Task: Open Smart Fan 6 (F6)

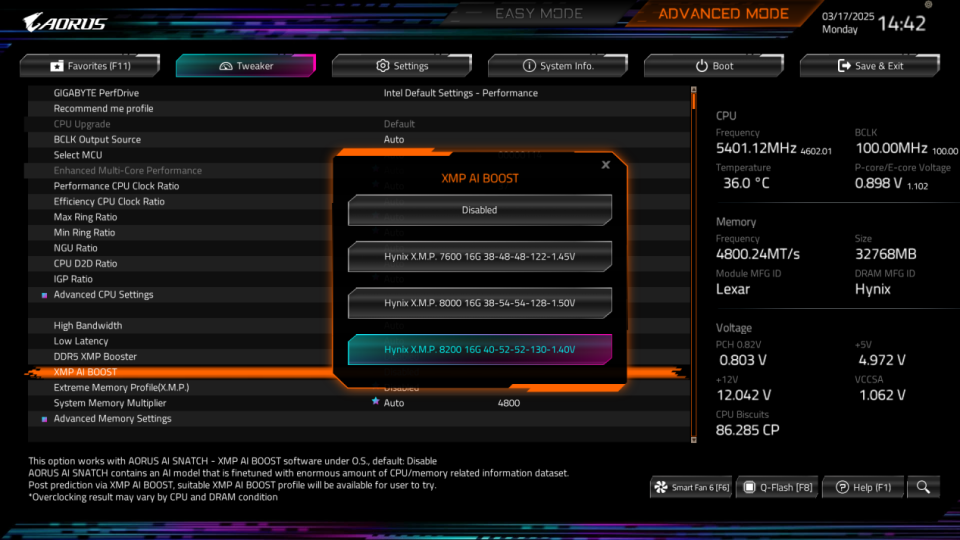Action: [691, 487]
